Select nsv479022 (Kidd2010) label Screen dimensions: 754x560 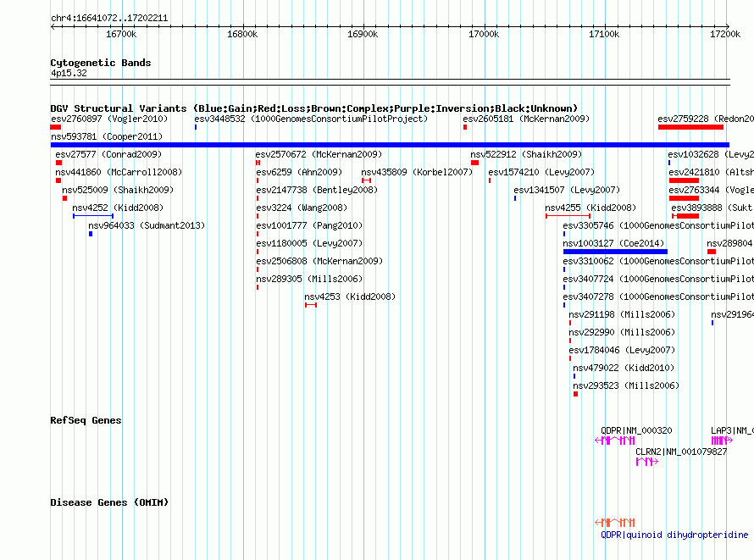[624, 368]
